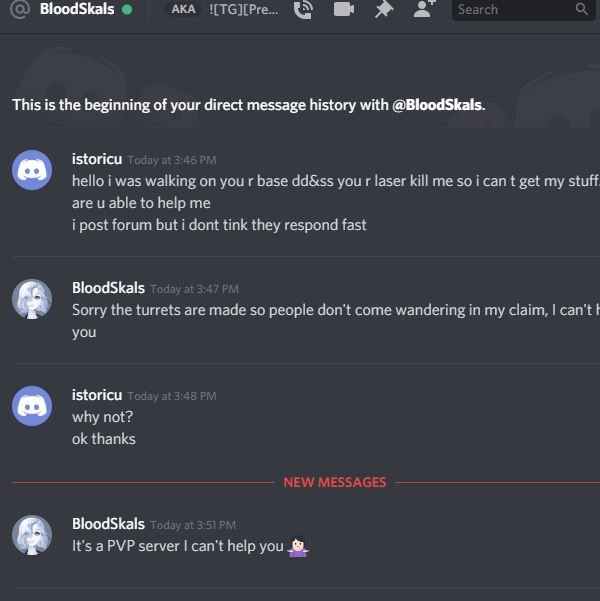This screenshot has height=601, width=600.
Task: Click the ![TG][Pre... alias text
Action: [x=244, y=10]
